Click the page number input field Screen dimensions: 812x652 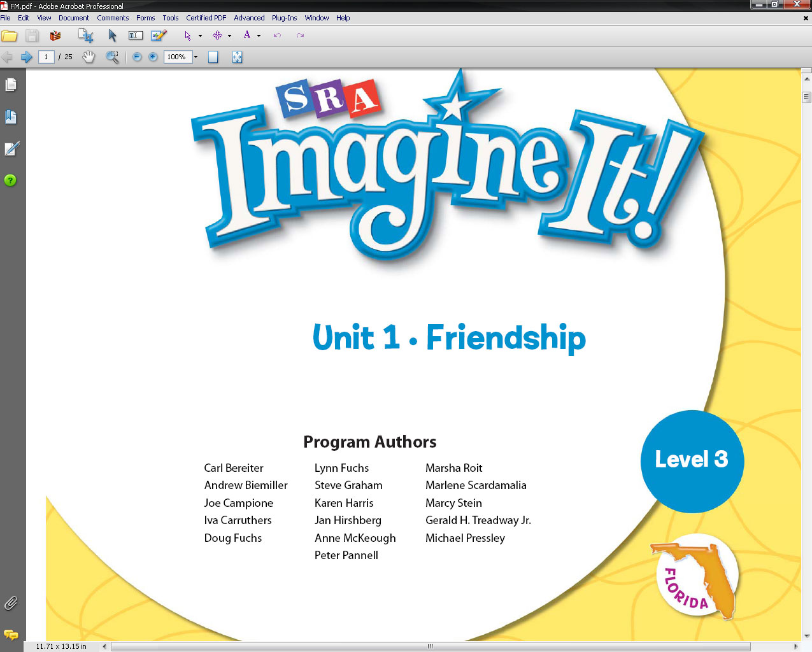point(46,57)
